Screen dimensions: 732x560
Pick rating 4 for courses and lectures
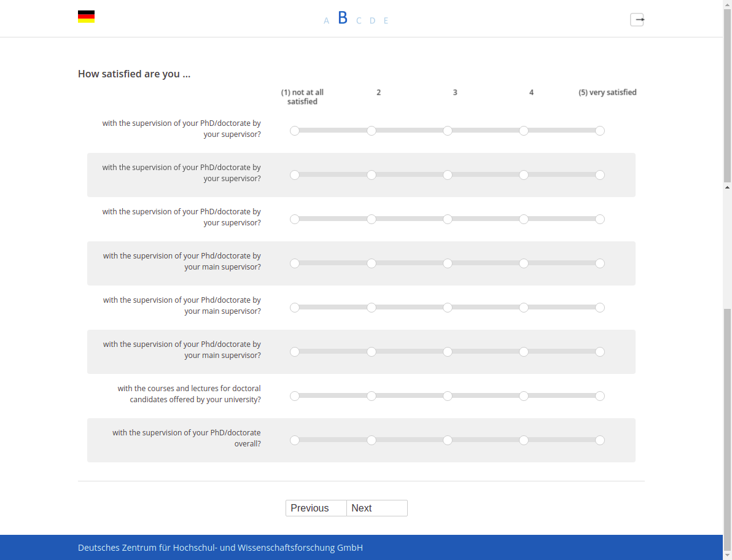524,396
